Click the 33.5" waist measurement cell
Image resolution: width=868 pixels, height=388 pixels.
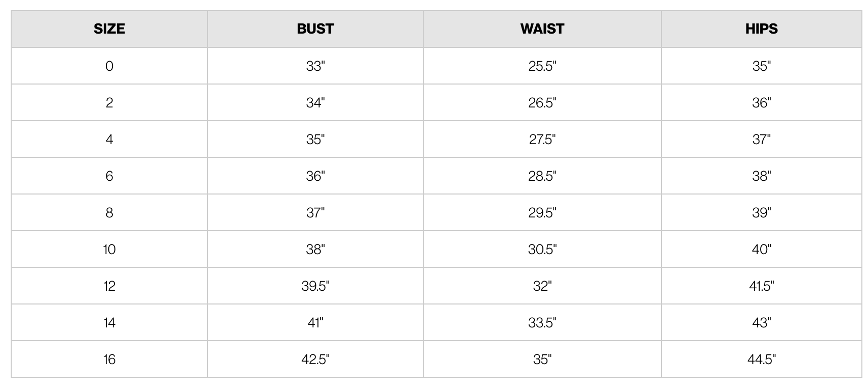(542, 323)
